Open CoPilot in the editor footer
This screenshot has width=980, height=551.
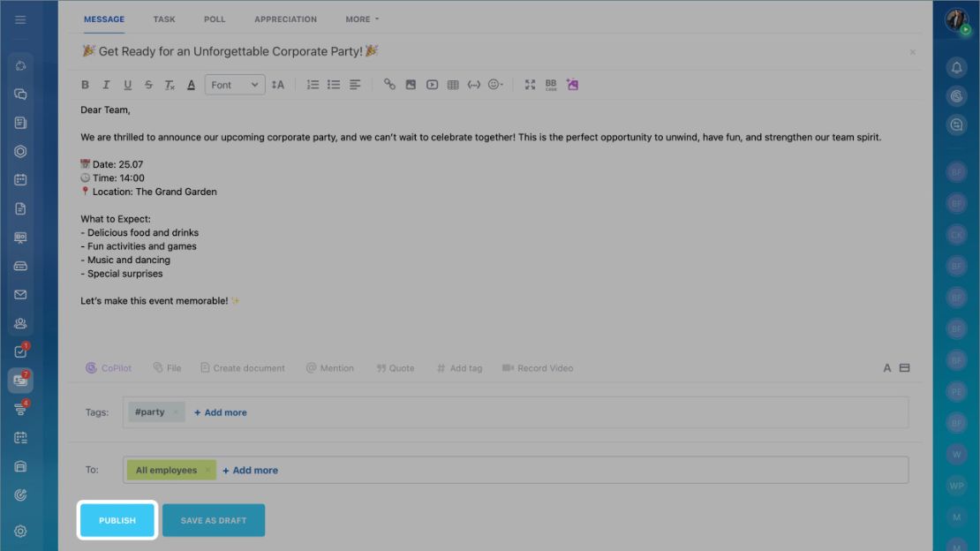[x=109, y=368]
